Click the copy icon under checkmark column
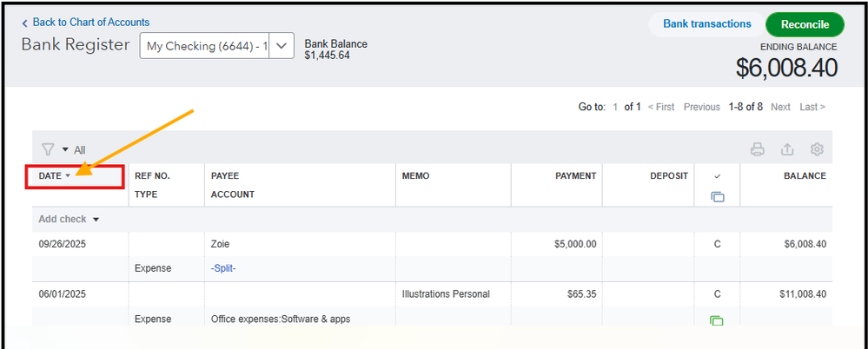The height and width of the screenshot is (349, 868). [717, 197]
